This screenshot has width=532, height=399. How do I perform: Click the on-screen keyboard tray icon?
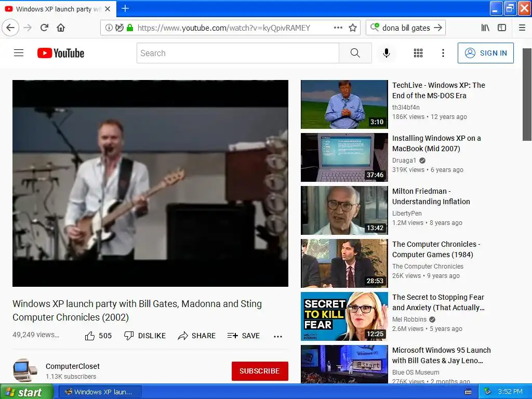468,392
